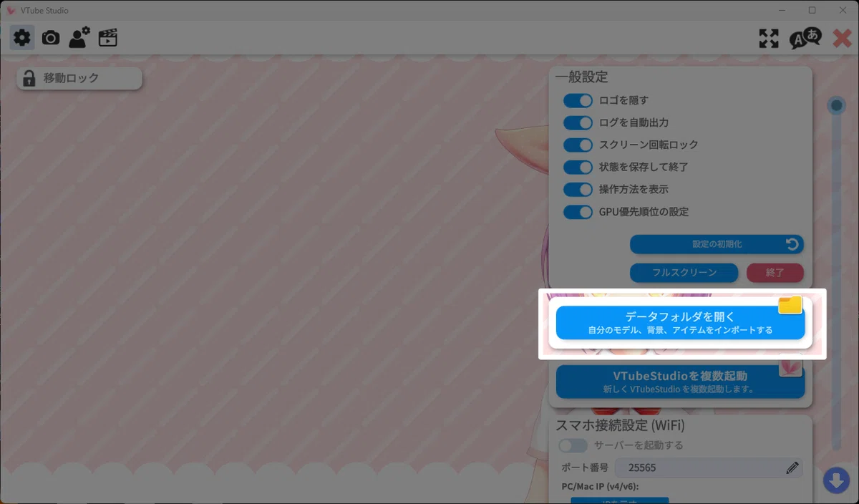This screenshot has width=859, height=504.
Task: Toggle GPU優先順位の設定 switch
Action: pyautogui.click(x=578, y=212)
